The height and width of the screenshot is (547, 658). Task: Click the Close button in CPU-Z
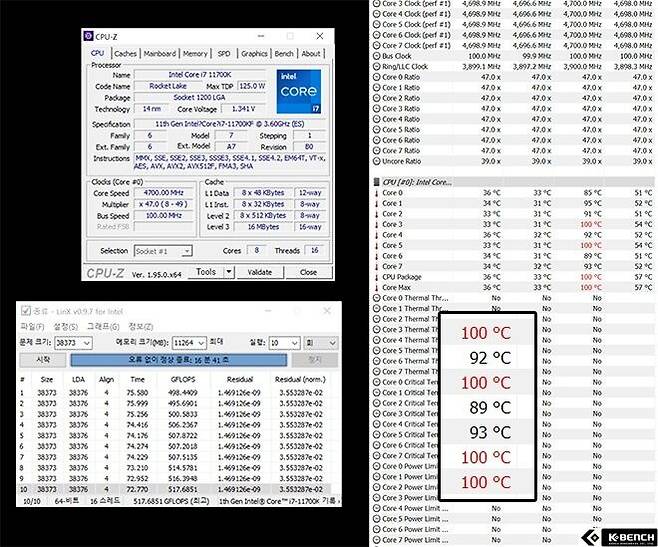(x=308, y=272)
